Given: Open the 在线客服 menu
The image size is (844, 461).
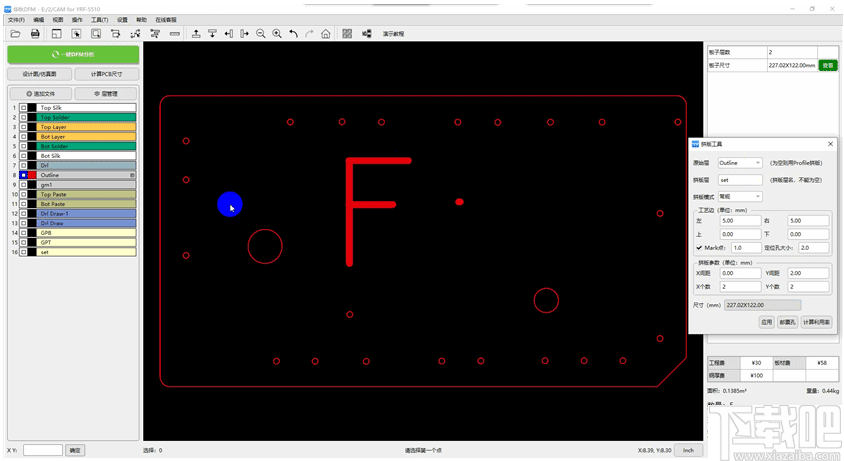Looking at the screenshot, I should (x=166, y=20).
